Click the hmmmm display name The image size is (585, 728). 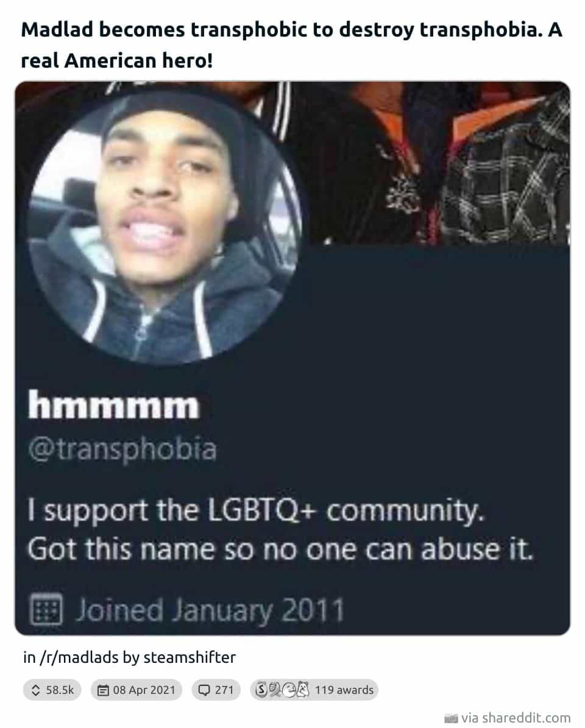[114, 405]
